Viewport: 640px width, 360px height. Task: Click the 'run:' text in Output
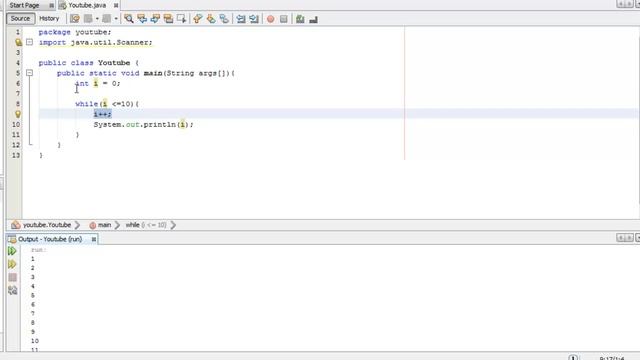coord(39,249)
